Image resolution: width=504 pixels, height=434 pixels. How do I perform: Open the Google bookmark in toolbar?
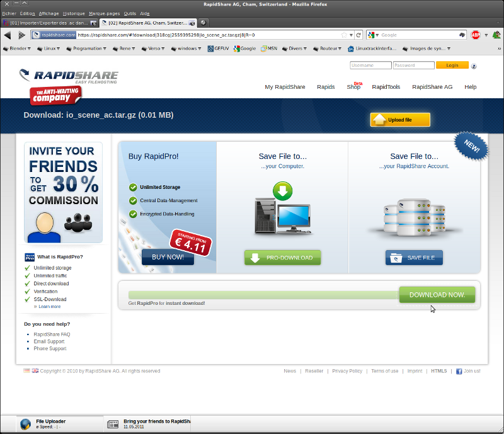click(x=244, y=49)
